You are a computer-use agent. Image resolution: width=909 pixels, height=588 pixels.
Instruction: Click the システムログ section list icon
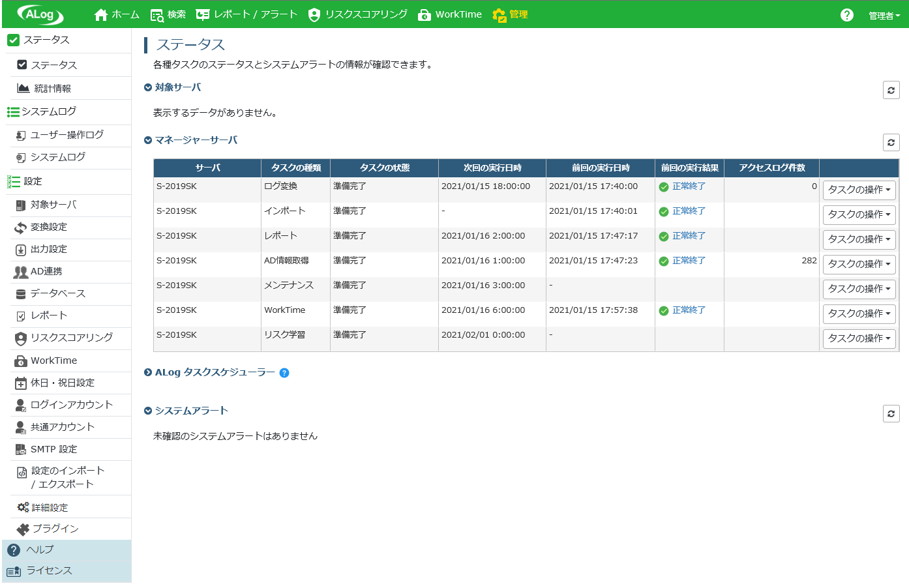tap(13, 112)
